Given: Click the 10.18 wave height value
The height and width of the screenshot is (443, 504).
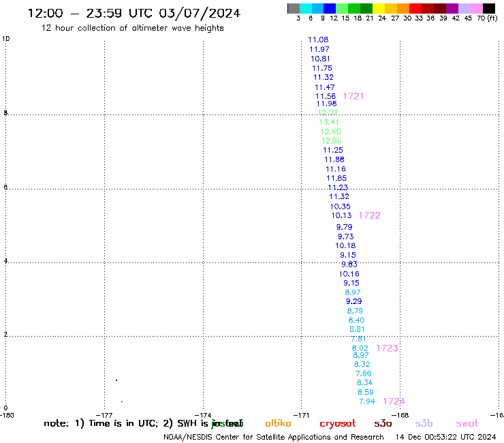Looking at the screenshot, I should 345,246.
